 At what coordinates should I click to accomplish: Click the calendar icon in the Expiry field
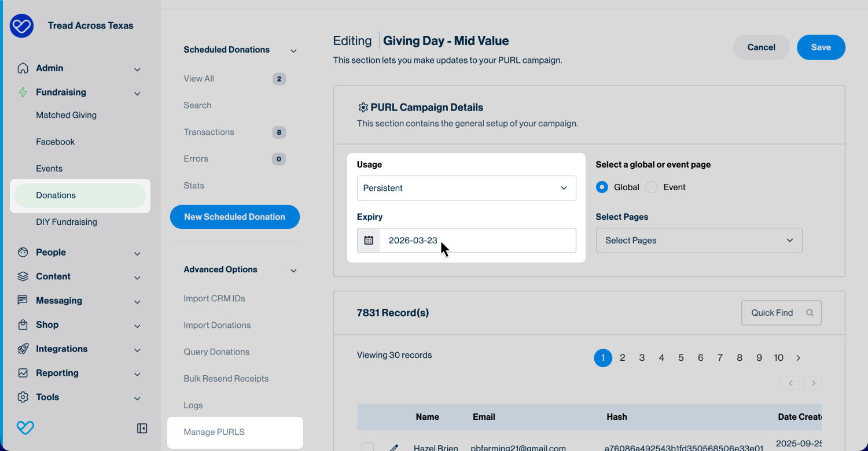369,241
